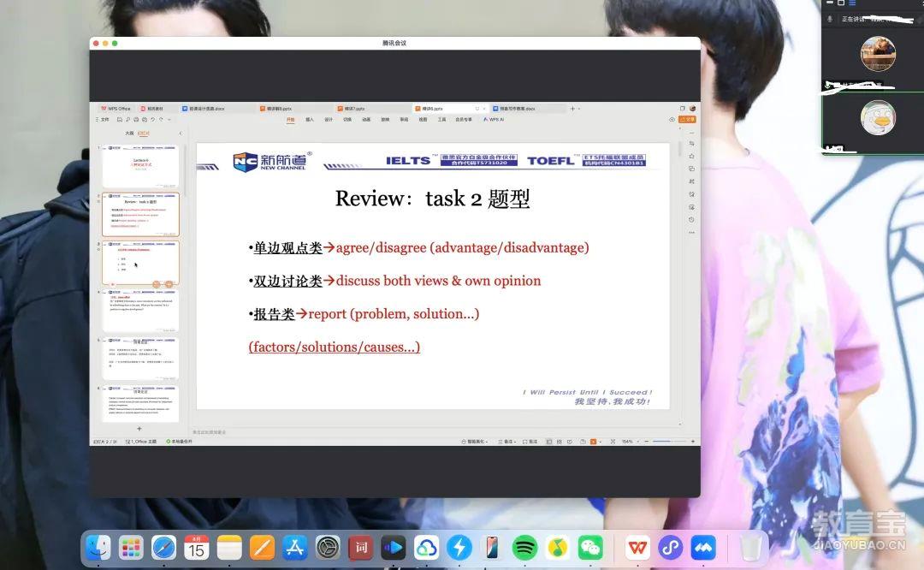The image size is (924, 570).
Task: Open the Trash in the Dock
Action: pos(750,548)
